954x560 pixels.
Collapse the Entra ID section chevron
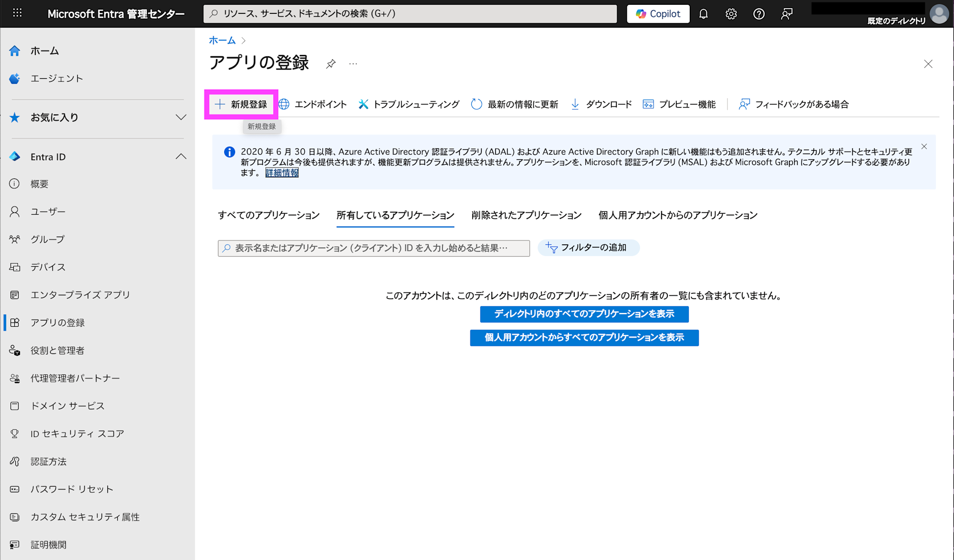click(x=181, y=156)
